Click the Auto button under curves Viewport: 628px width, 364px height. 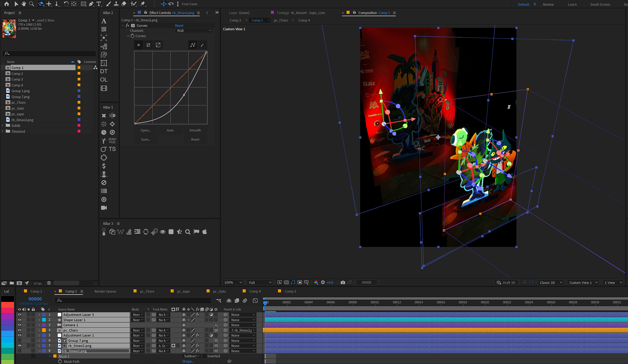tap(170, 130)
